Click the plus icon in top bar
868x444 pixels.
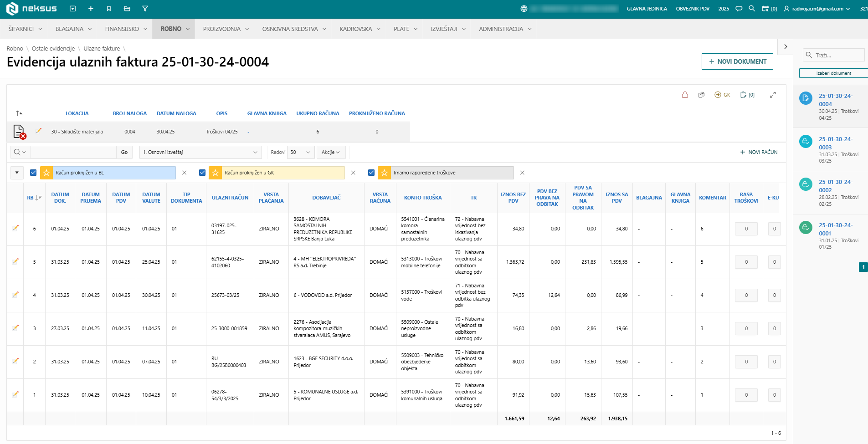pyautogui.click(x=91, y=9)
